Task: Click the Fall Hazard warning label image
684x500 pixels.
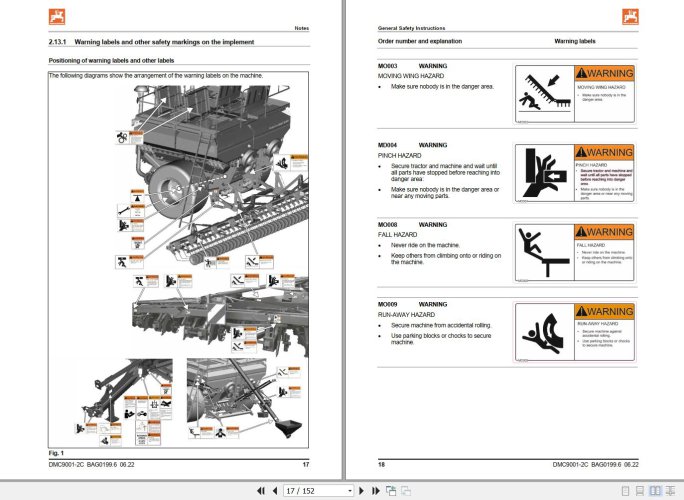Action: click(x=574, y=255)
